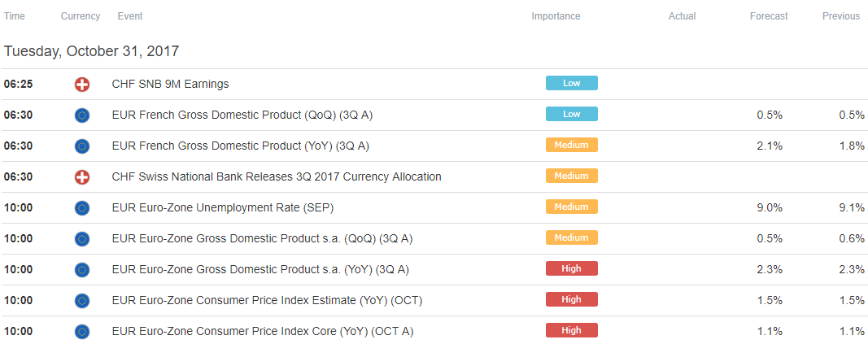
Task: Click the Low importance badge for SNB Earnings
Action: coord(571,83)
